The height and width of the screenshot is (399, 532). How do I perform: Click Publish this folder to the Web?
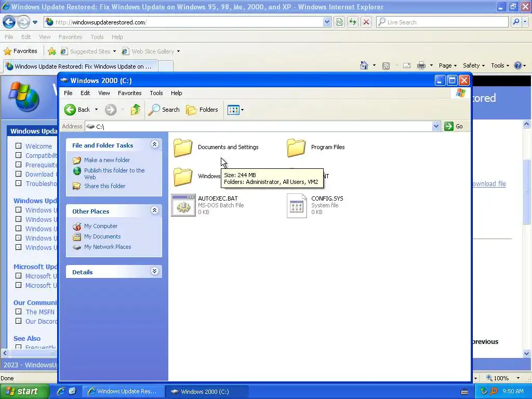[x=114, y=174]
